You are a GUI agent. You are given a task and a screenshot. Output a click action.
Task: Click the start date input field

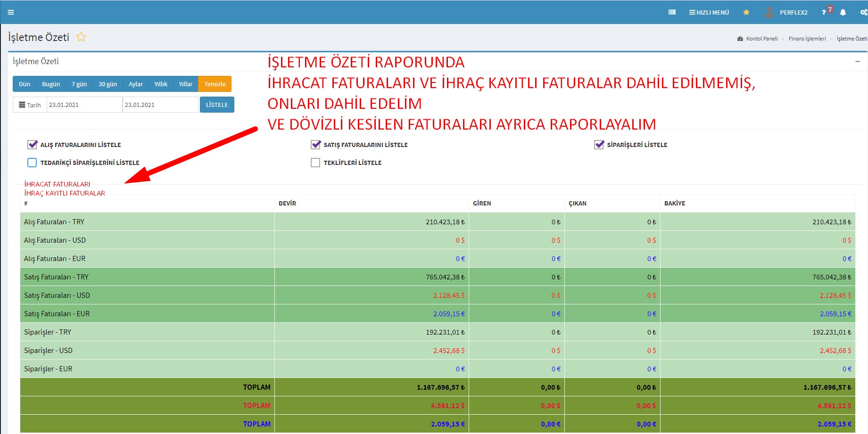point(84,105)
